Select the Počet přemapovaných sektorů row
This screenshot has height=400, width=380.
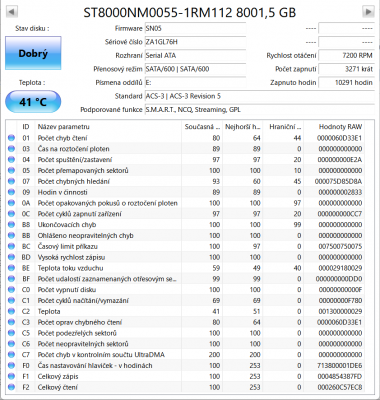[x=185, y=170]
